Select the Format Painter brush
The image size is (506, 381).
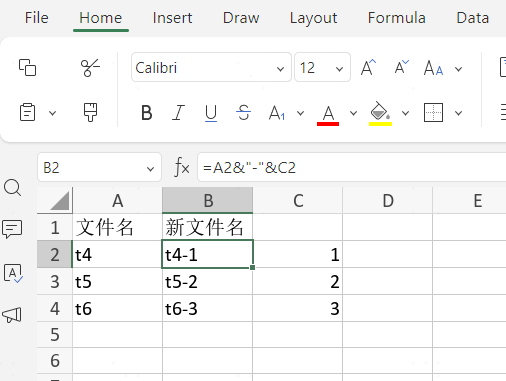(90, 112)
